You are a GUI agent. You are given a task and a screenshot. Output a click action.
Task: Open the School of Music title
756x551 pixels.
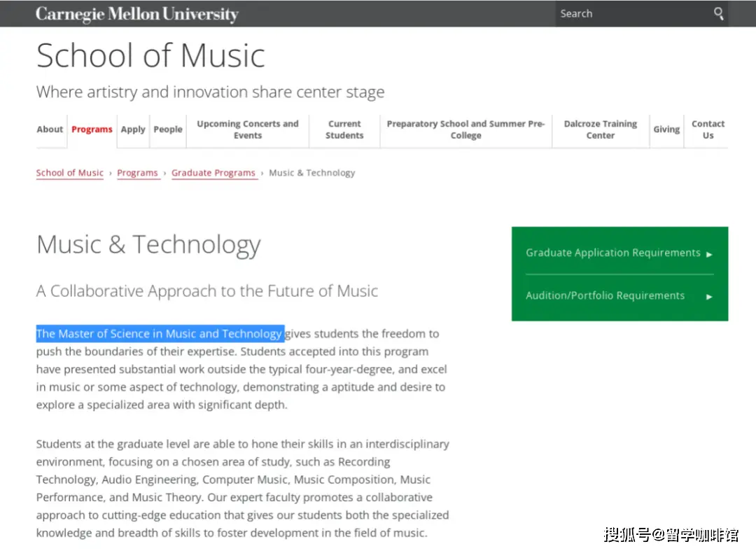(150, 55)
